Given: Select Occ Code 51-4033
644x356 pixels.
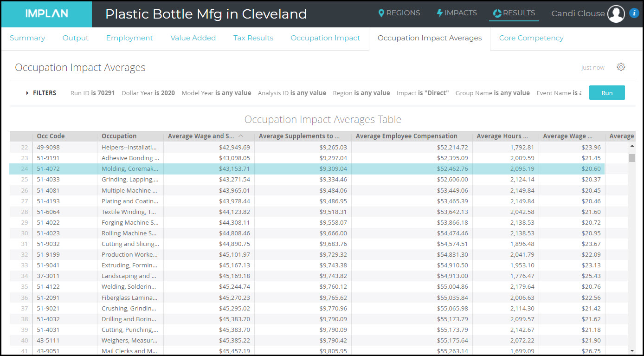Looking at the screenshot, I should pos(48,179).
